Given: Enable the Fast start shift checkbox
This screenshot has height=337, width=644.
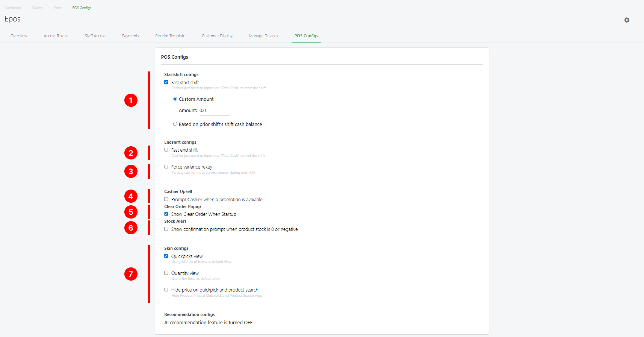Looking at the screenshot, I should coord(166,82).
